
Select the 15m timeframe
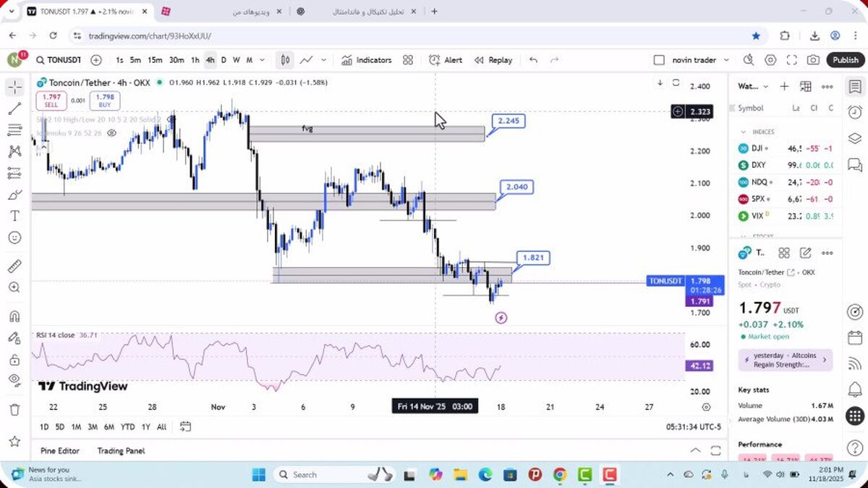[x=155, y=60]
